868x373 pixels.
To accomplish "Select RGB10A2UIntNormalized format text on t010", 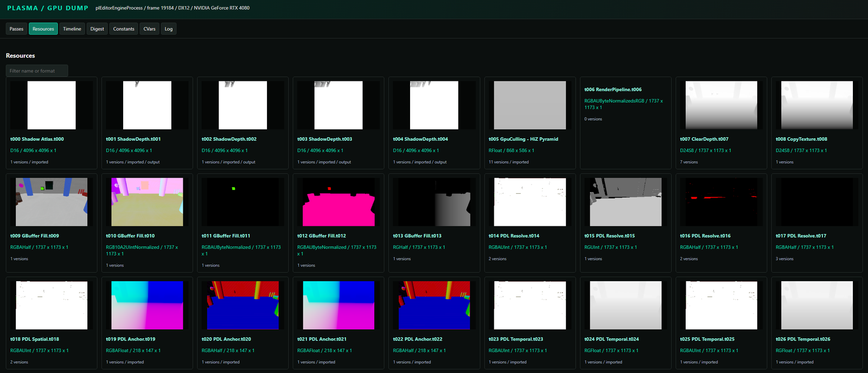I will pos(142,250).
